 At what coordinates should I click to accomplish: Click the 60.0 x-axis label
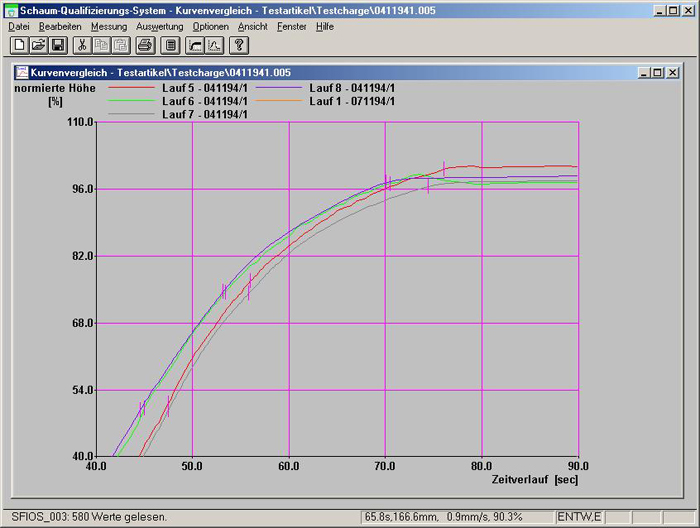[x=289, y=466]
